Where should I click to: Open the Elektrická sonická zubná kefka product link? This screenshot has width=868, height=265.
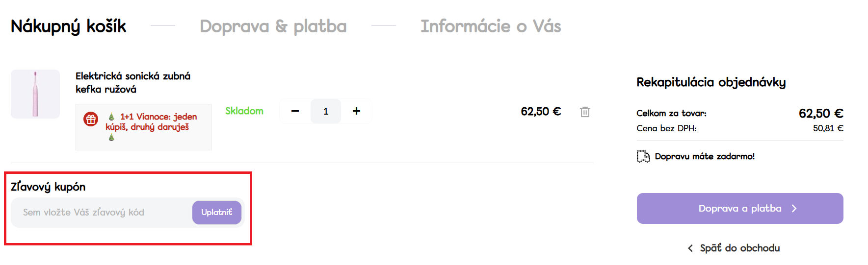coord(132,82)
